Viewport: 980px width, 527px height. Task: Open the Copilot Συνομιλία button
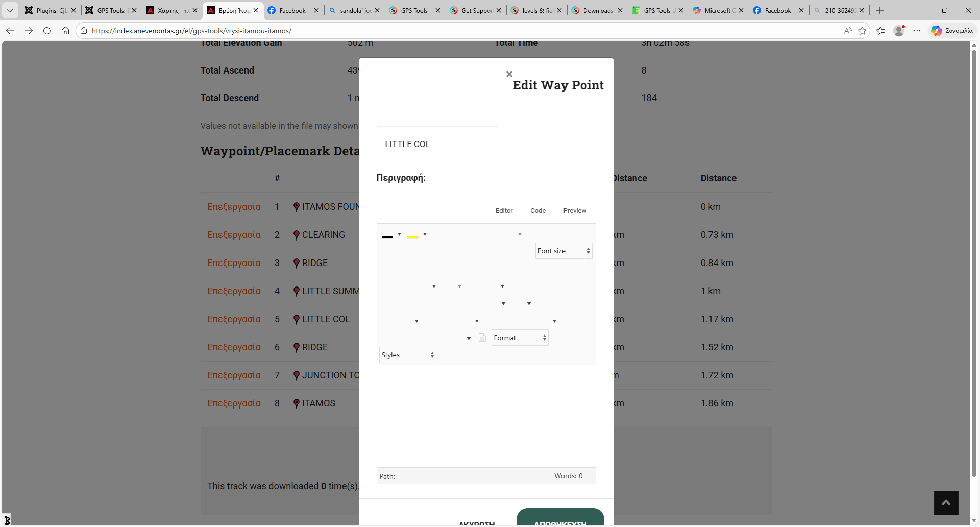click(952, 31)
